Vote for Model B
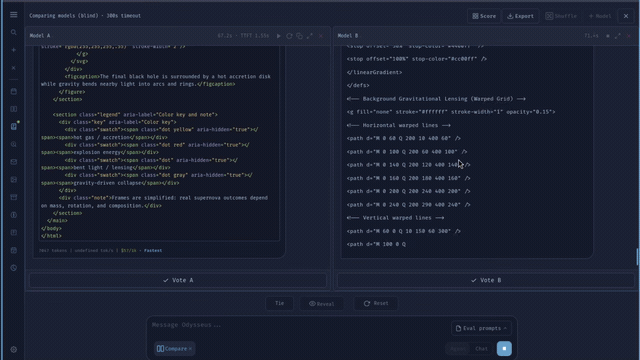This screenshot has height=360, width=640. [486, 280]
